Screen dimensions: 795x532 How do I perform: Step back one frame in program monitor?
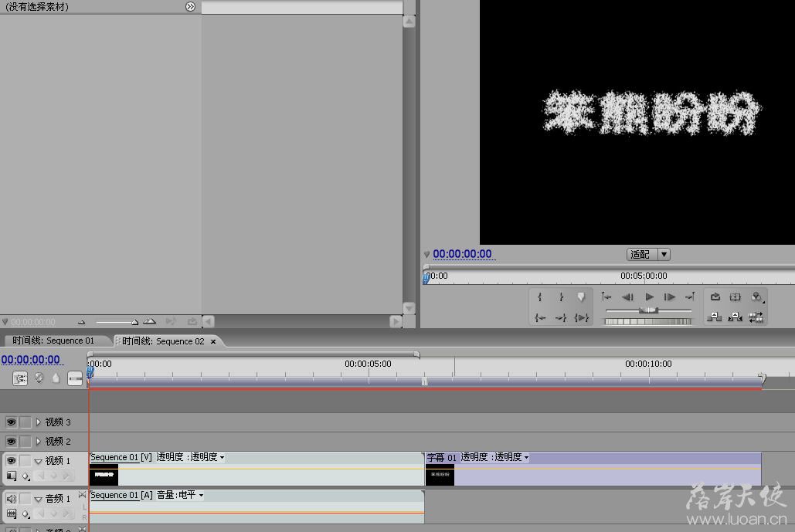pos(627,297)
